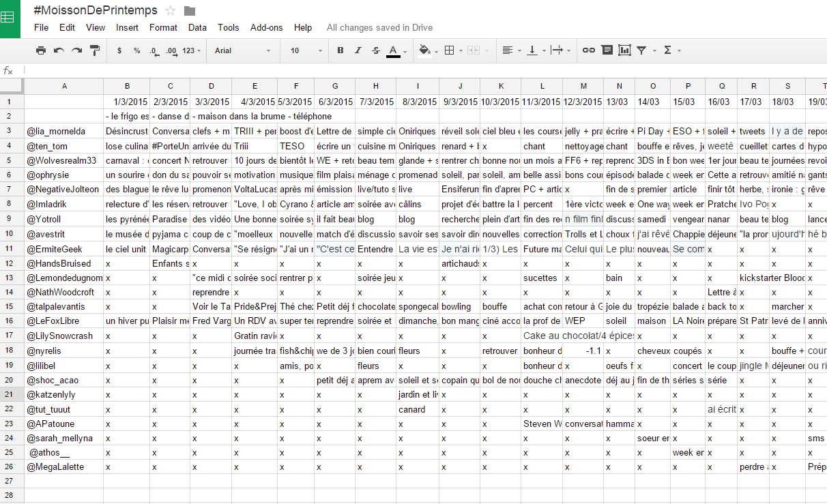827x504 pixels.
Task: Select the 'canard' cell in the @tut_tuuut row
Action: (x=418, y=409)
